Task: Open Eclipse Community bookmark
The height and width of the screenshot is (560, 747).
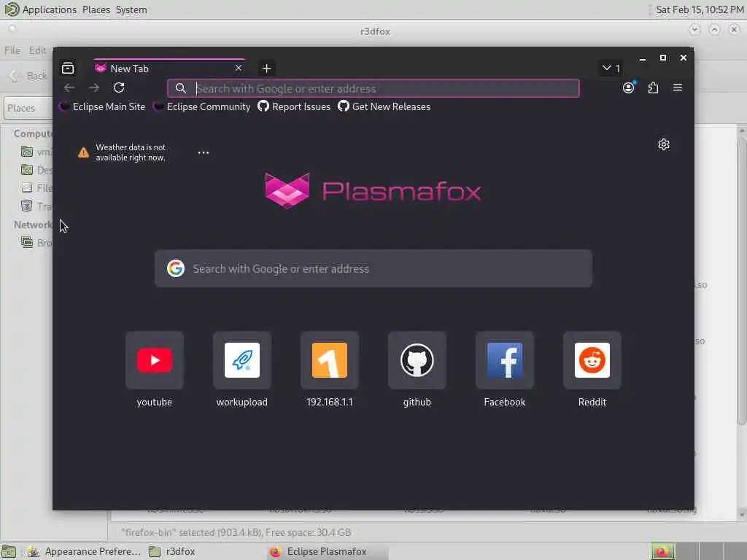Action: [x=202, y=106]
